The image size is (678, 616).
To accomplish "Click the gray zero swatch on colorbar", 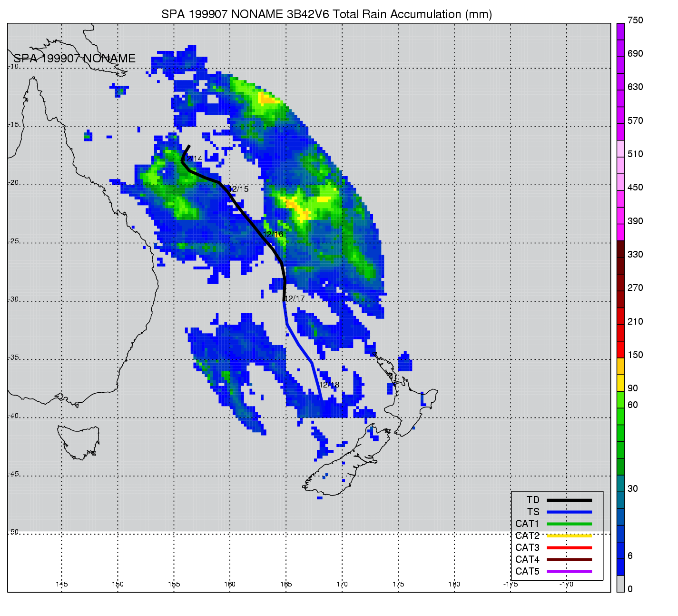I will 620,584.
